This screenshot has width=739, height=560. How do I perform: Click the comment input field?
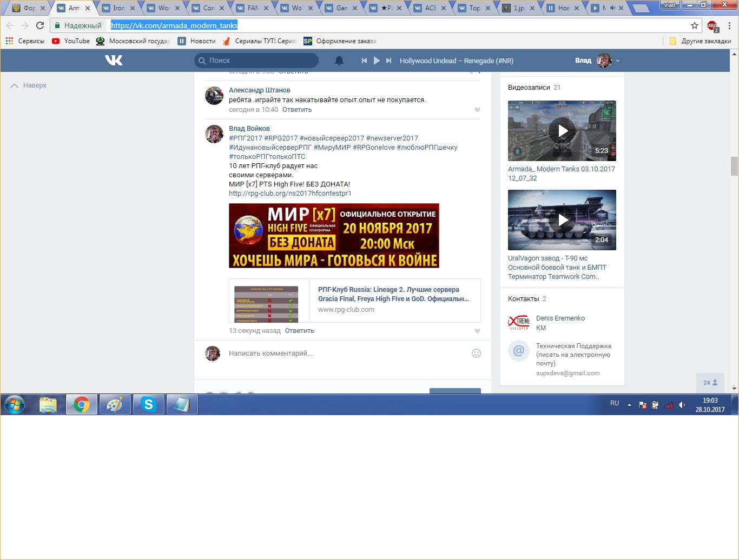(346, 354)
